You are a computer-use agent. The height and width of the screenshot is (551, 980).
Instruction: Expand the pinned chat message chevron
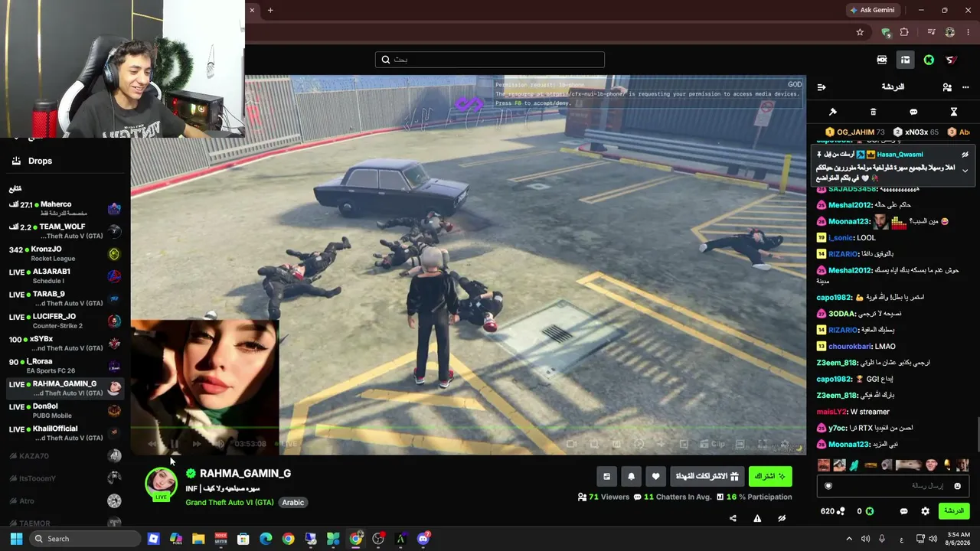[965, 171]
